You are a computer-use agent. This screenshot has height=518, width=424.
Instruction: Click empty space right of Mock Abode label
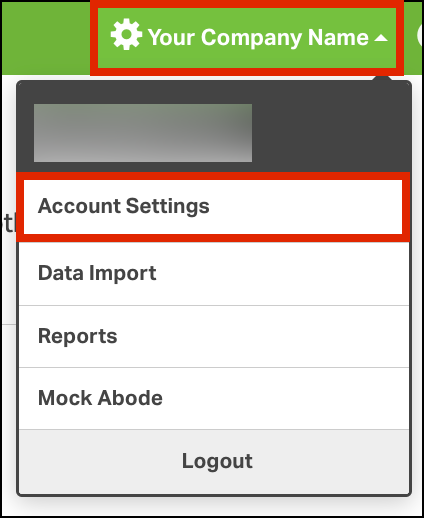285,398
